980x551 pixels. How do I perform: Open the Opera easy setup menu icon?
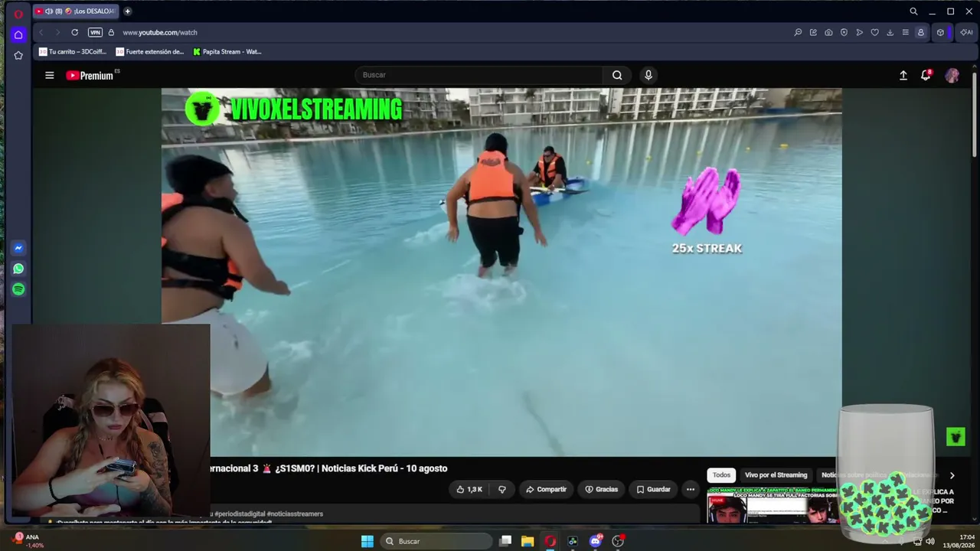(x=905, y=32)
